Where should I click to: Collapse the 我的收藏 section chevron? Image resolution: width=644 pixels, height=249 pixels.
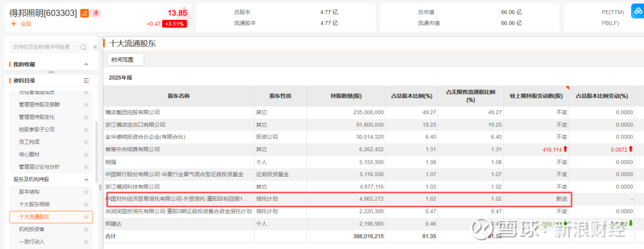tap(86, 64)
